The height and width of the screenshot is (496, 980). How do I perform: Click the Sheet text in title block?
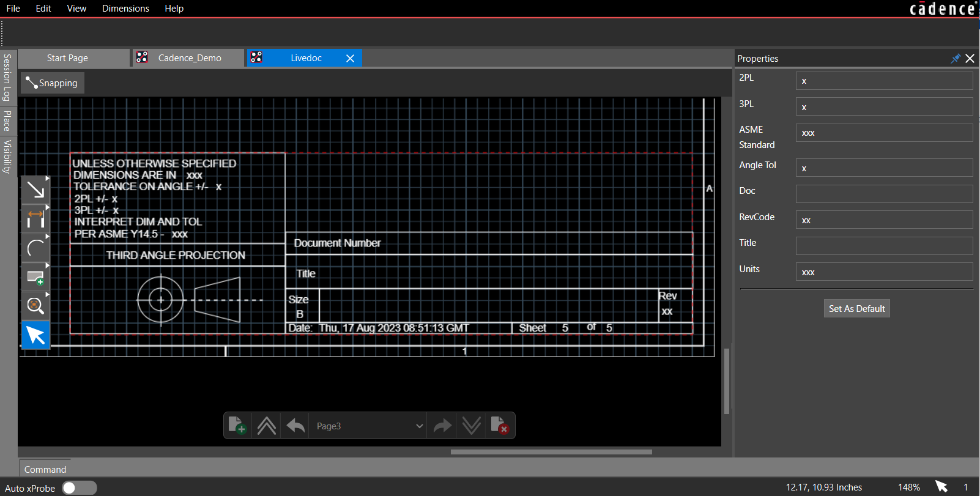point(532,328)
